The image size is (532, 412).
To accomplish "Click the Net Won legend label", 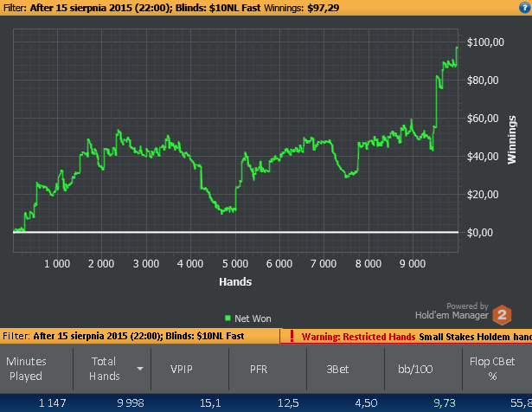I will click(x=253, y=319).
